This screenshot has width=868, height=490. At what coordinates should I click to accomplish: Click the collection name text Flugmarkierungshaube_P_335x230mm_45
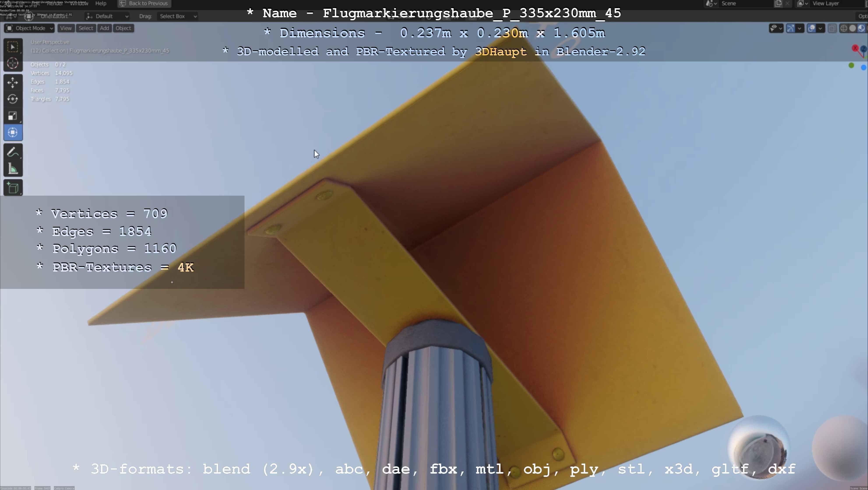pos(119,51)
